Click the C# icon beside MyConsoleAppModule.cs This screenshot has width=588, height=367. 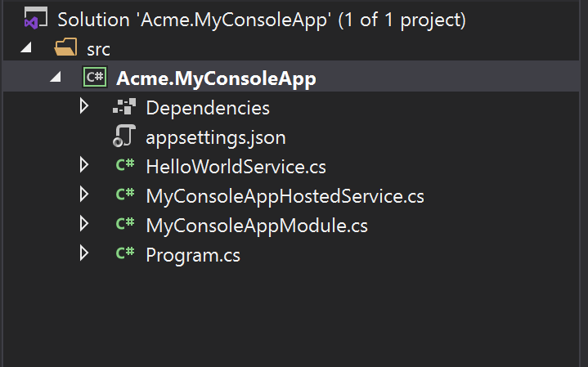[125, 223]
